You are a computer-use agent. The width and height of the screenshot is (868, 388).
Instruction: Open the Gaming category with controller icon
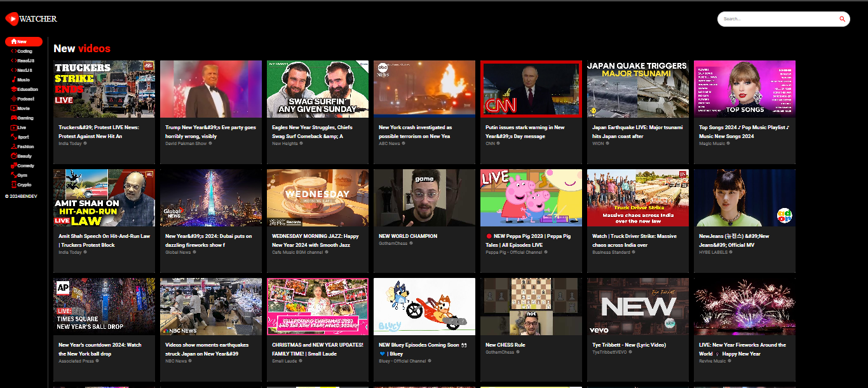click(25, 118)
